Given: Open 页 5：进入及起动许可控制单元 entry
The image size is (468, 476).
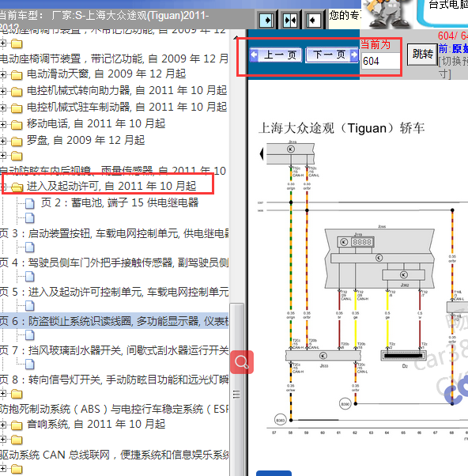Looking at the screenshot, I should 114,292.
